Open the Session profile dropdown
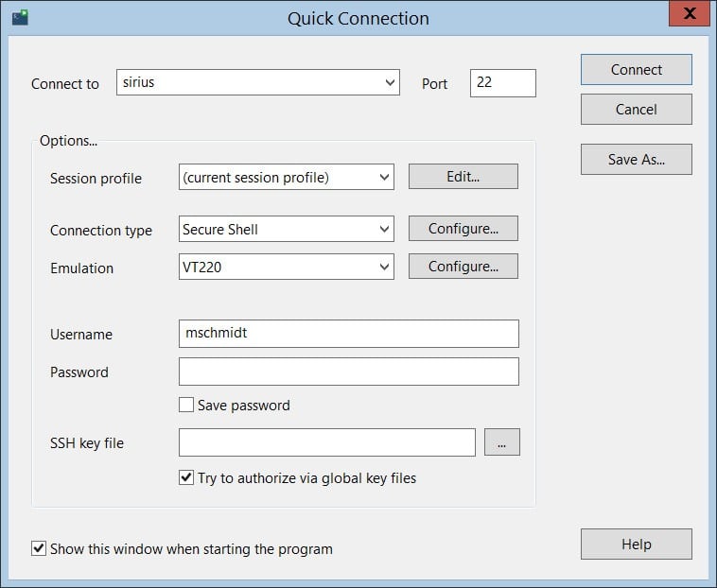Image resolution: width=717 pixels, height=588 pixels. tap(383, 177)
